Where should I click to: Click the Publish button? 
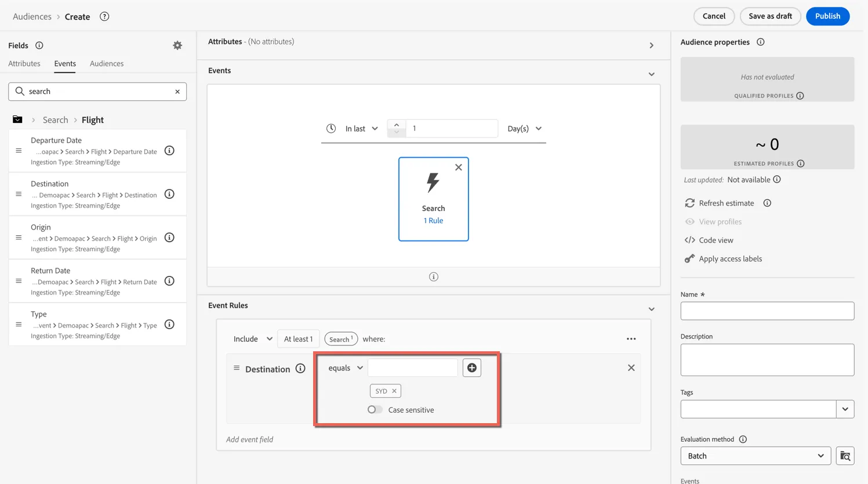click(827, 16)
